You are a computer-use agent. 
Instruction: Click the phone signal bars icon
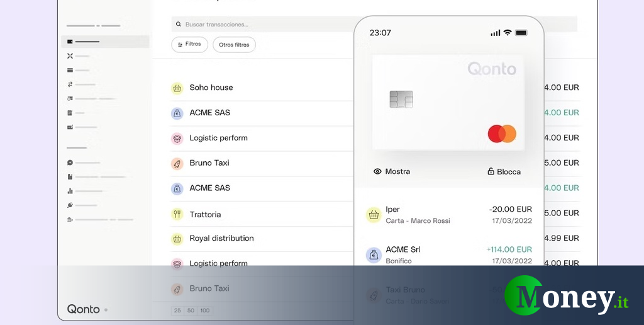coord(496,33)
